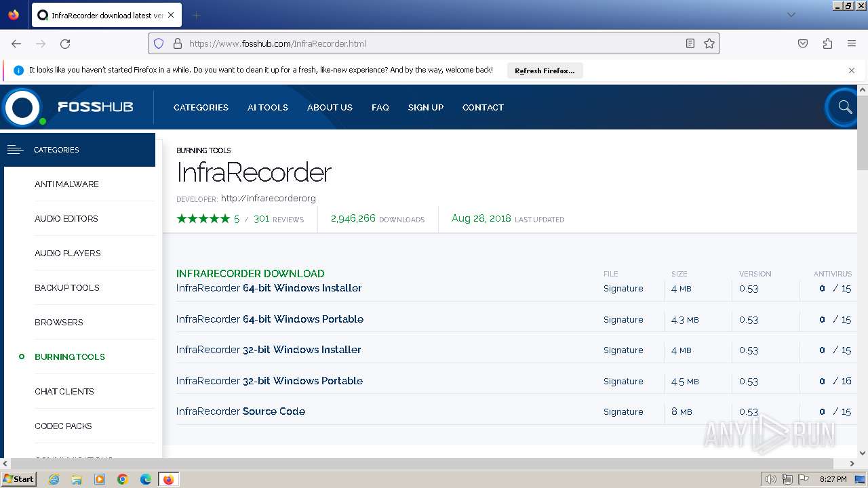Focus the URL address bar
The width and height of the screenshot is (868, 488).
point(434,43)
